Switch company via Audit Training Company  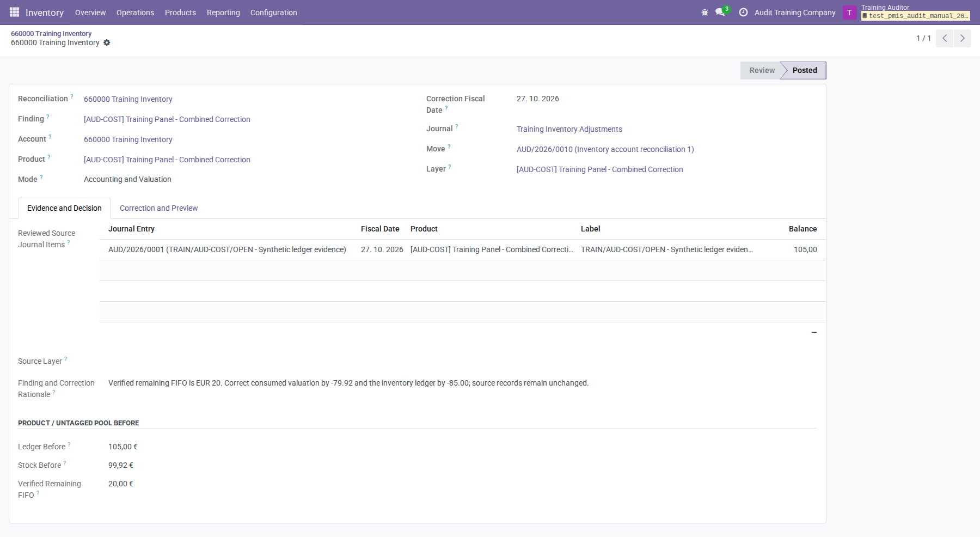coord(795,13)
